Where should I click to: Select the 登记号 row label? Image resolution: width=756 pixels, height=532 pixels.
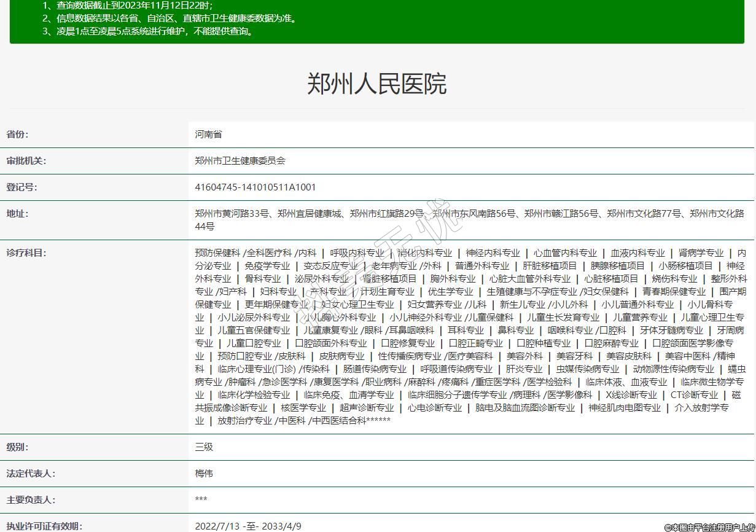[x=21, y=187]
